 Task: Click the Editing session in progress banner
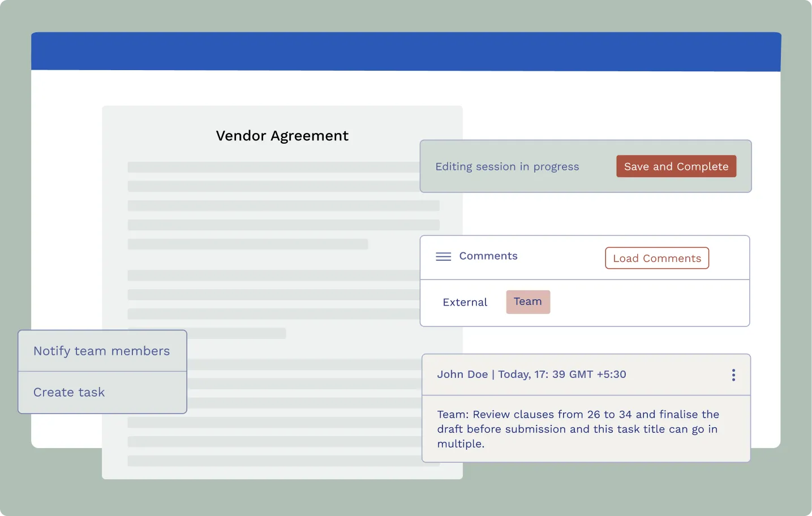click(507, 166)
